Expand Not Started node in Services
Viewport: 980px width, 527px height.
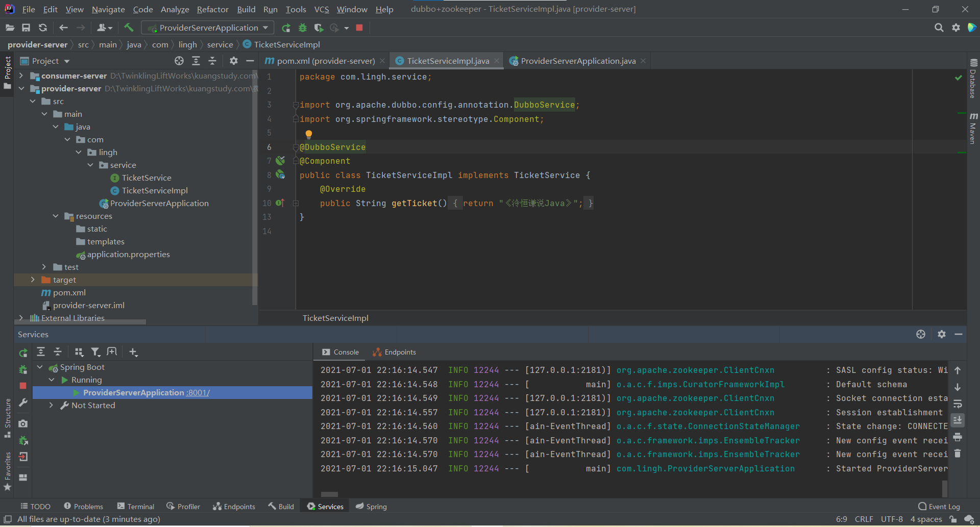pyautogui.click(x=51, y=405)
